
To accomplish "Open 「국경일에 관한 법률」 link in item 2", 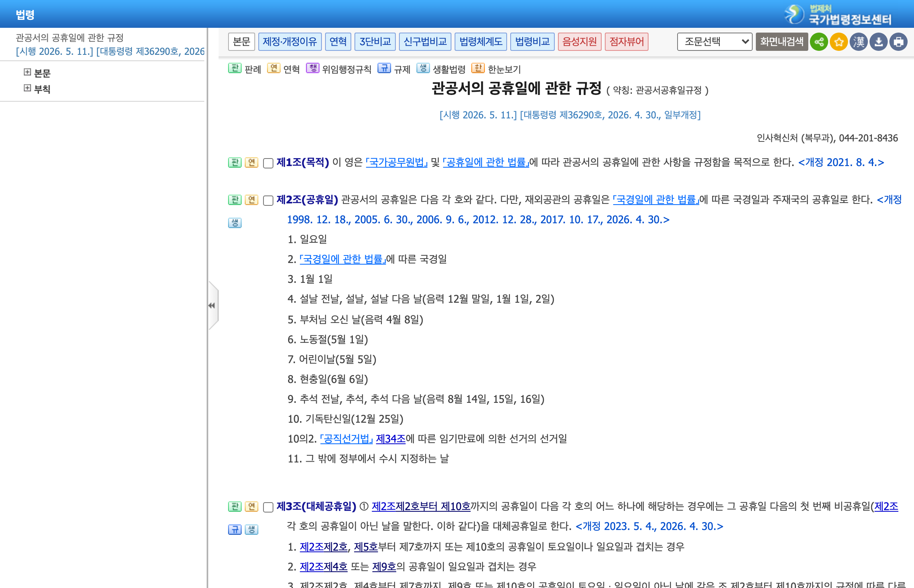I will point(343,259).
